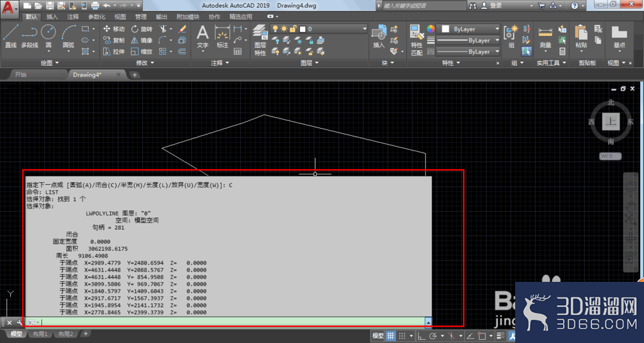Expand the 绘图 (Draw) panel
This screenshot has width=644, height=343.
[x=50, y=63]
